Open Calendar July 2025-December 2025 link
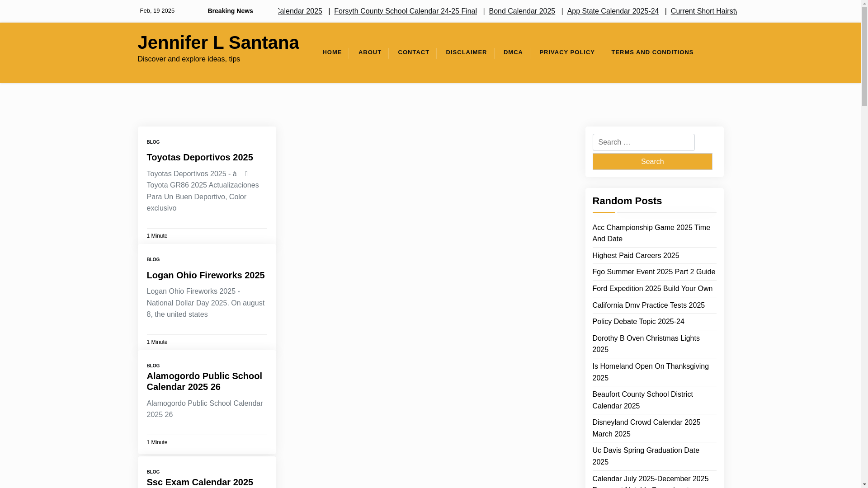Viewport: 868px width, 488px height. (x=650, y=481)
